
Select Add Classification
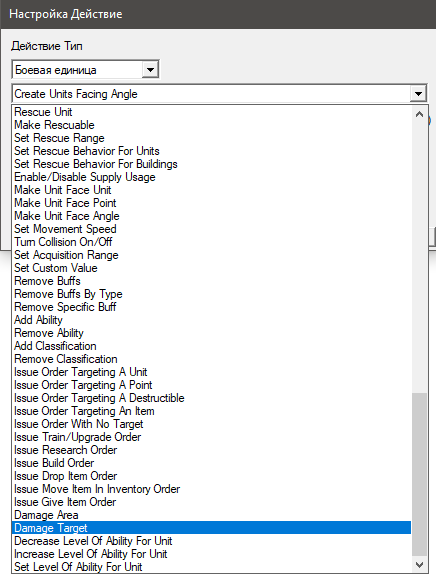pyautogui.click(x=211, y=346)
